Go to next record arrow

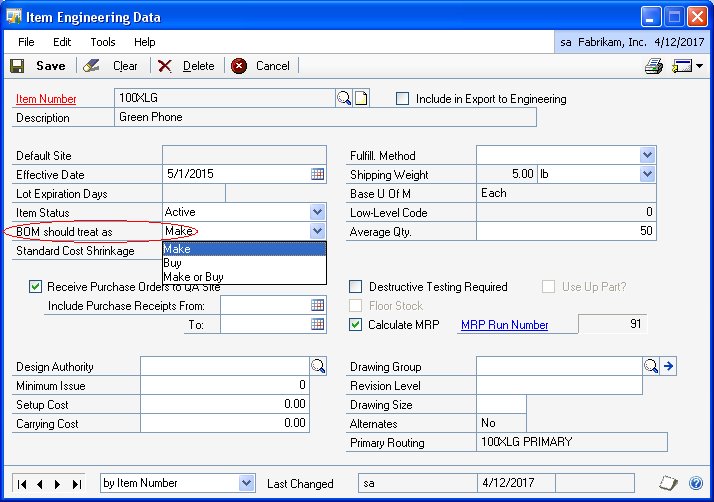pyautogui.click(x=57, y=484)
